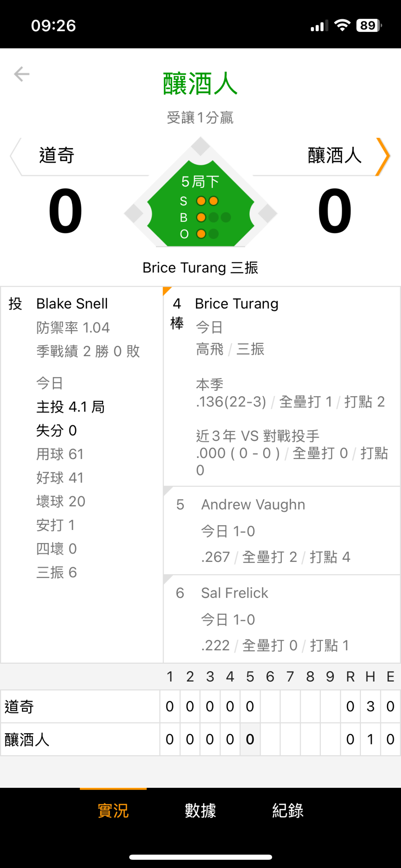The width and height of the screenshot is (401, 868).
Task: Open the 數據 tab
Action: coord(200,810)
